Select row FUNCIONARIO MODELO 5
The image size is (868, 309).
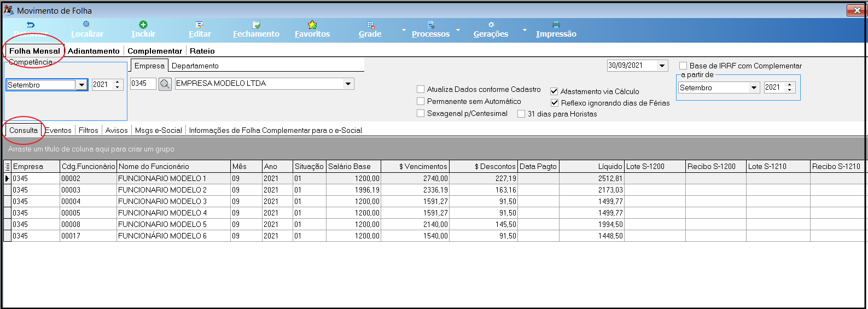(434, 224)
